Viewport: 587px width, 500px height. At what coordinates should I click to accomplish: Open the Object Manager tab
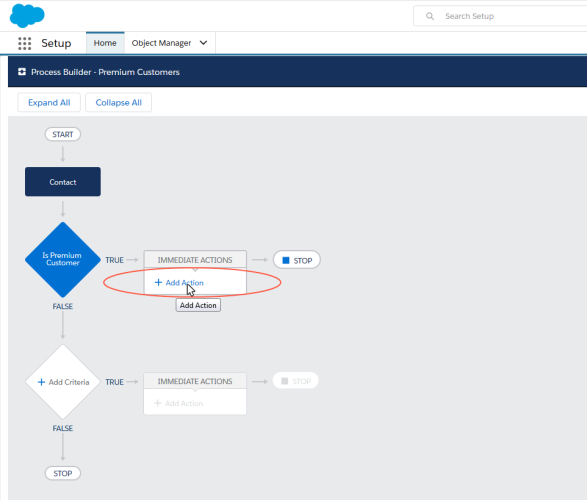(x=161, y=43)
